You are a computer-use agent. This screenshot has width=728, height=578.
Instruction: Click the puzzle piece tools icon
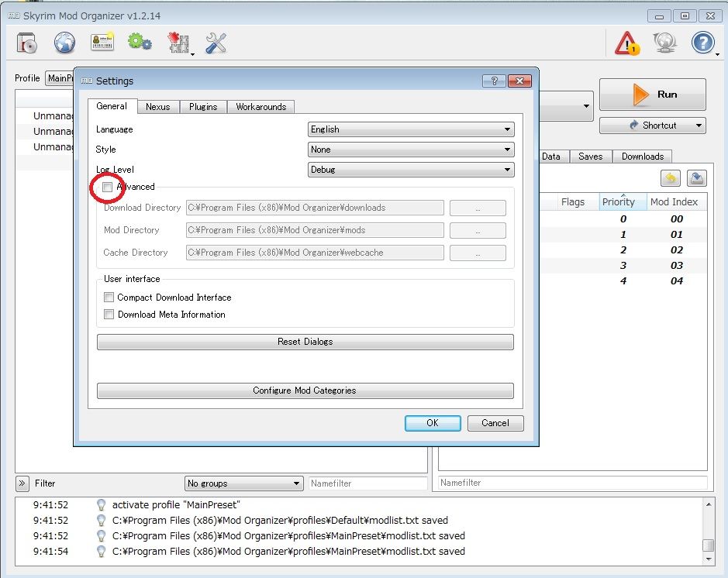click(178, 43)
